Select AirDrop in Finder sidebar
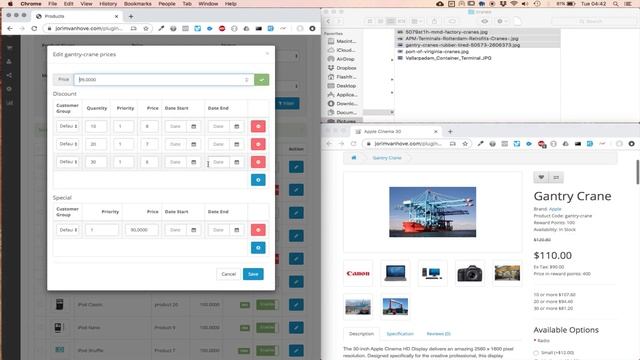The image size is (640, 360). (x=345, y=59)
